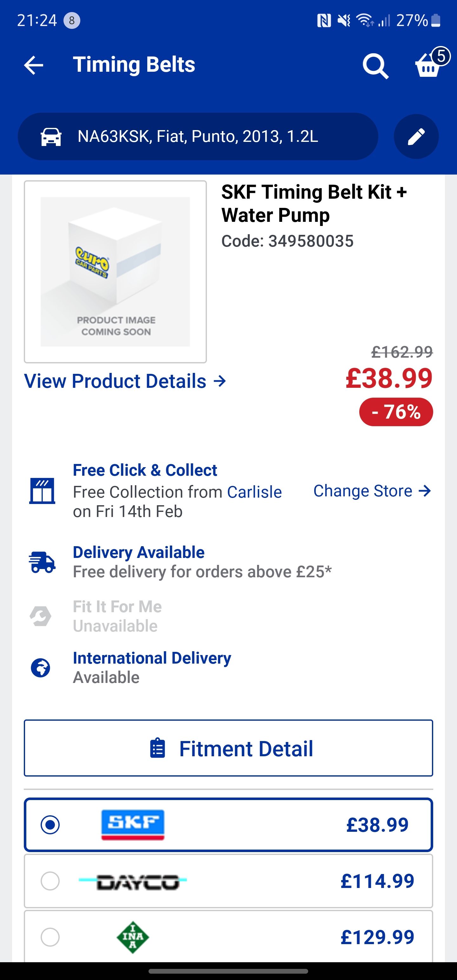457x980 pixels.
Task: Open the search magnifier icon
Action: pos(375,66)
